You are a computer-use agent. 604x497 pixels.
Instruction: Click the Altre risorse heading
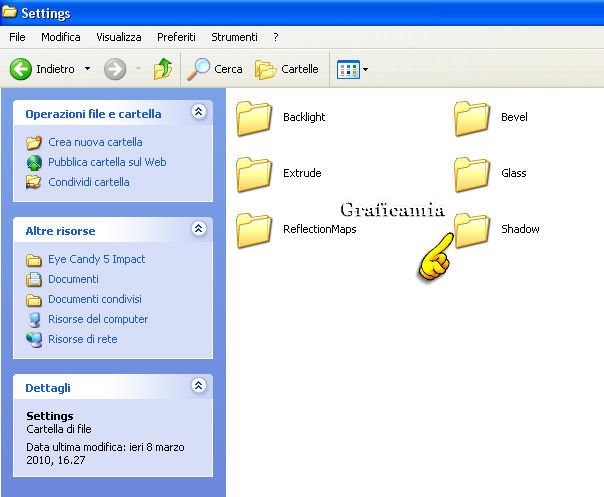pyautogui.click(x=60, y=231)
